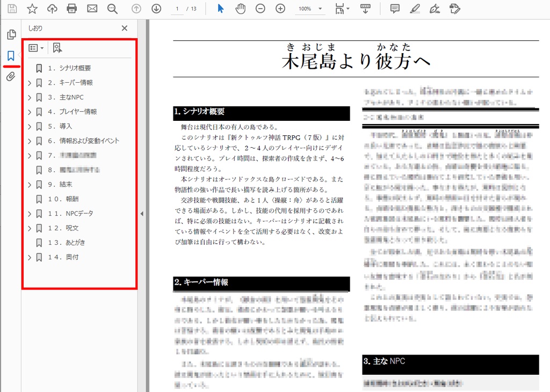The width and height of the screenshot is (550, 392).
Task: Open the bookmark options menu dropdown
Action: point(36,48)
